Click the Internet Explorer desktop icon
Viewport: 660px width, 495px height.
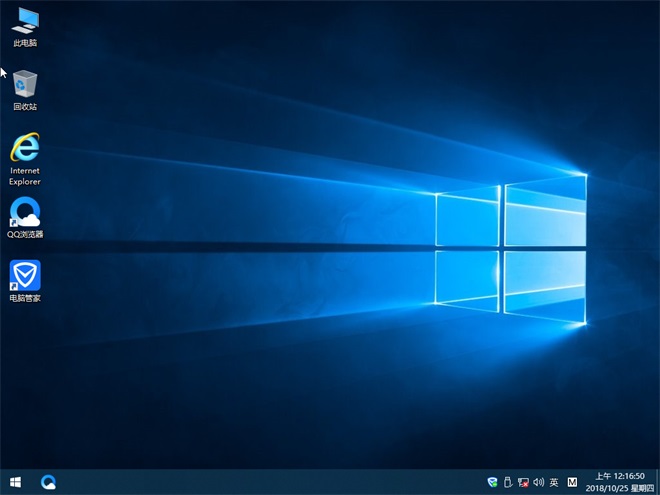point(25,147)
